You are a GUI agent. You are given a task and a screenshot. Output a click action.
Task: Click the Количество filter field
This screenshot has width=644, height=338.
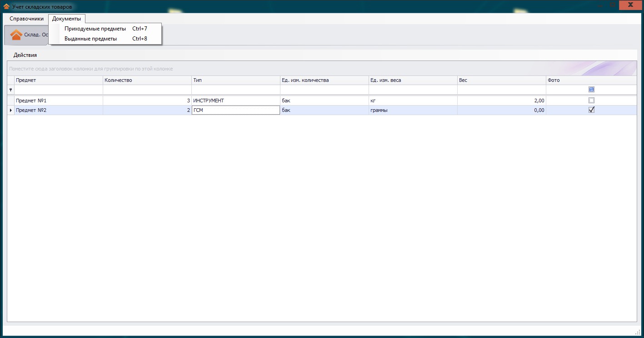[x=147, y=90]
